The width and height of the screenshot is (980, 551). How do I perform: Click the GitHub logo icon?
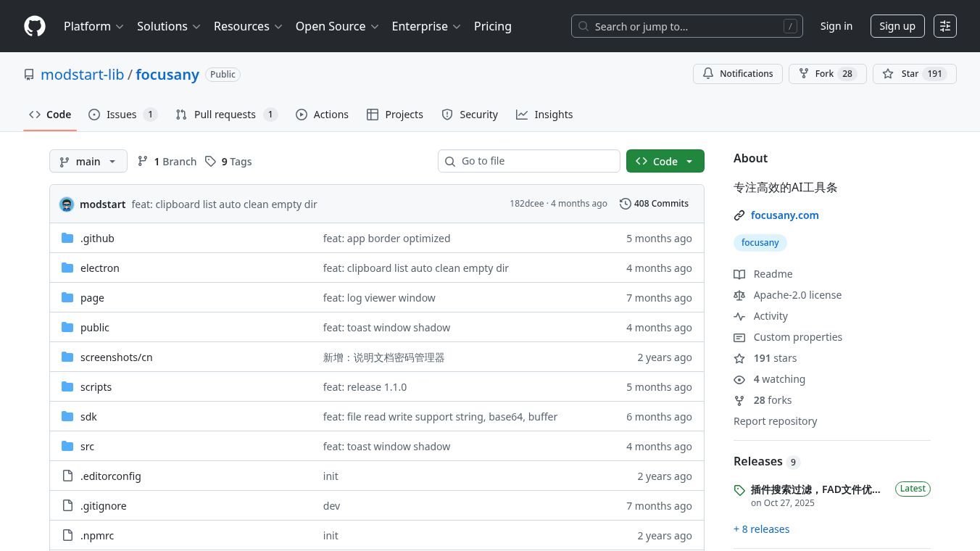coord(35,26)
